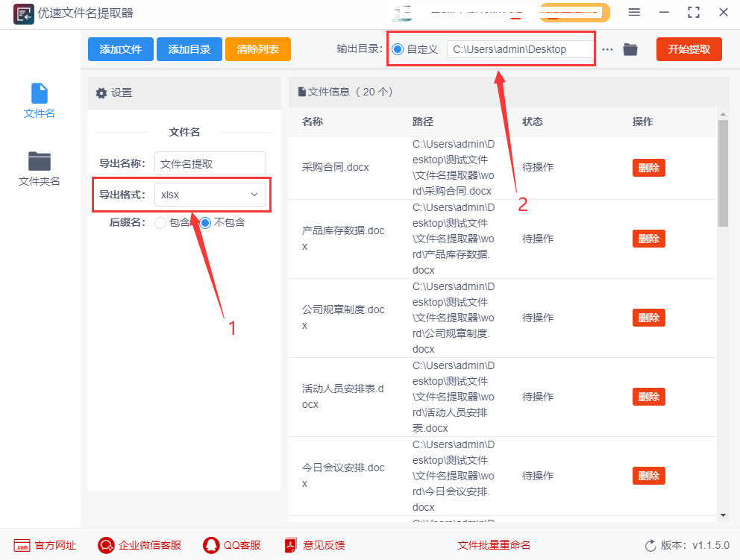
Task: Click the scrollbar up arrow
Action: [723, 114]
